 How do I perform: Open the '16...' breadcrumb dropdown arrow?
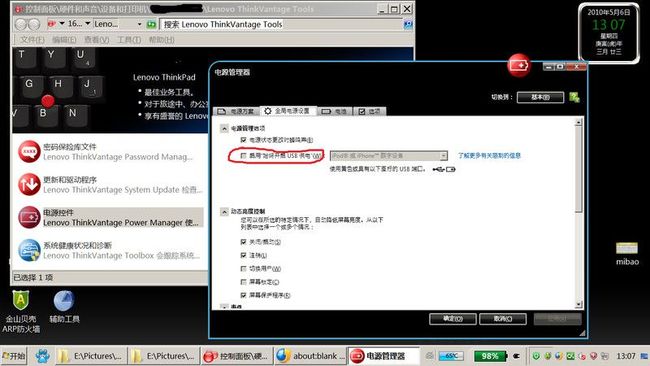coord(87,24)
